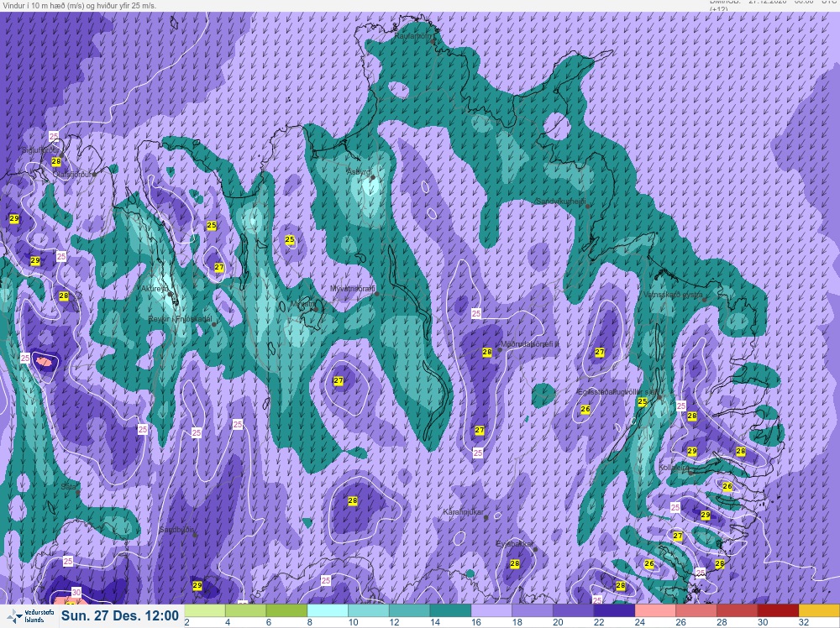This screenshot has height=628, width=840.
Task: Click the Ásbyrgi station label
Action: click(x=359, y=172)
